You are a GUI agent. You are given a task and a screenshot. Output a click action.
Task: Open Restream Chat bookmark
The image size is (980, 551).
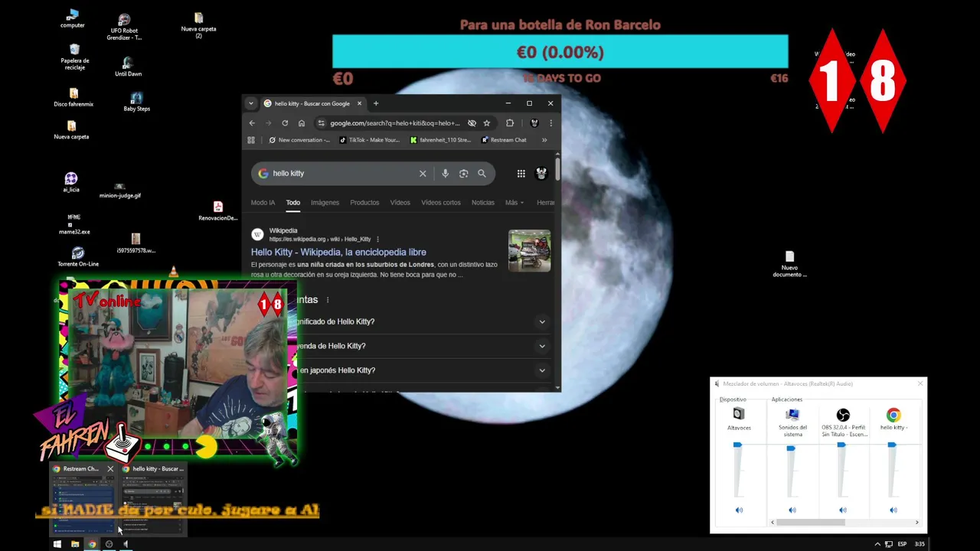click(x=504, y=140)
